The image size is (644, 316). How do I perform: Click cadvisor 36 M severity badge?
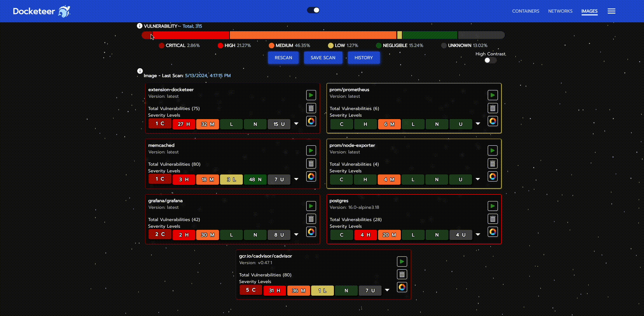[299, 290]
